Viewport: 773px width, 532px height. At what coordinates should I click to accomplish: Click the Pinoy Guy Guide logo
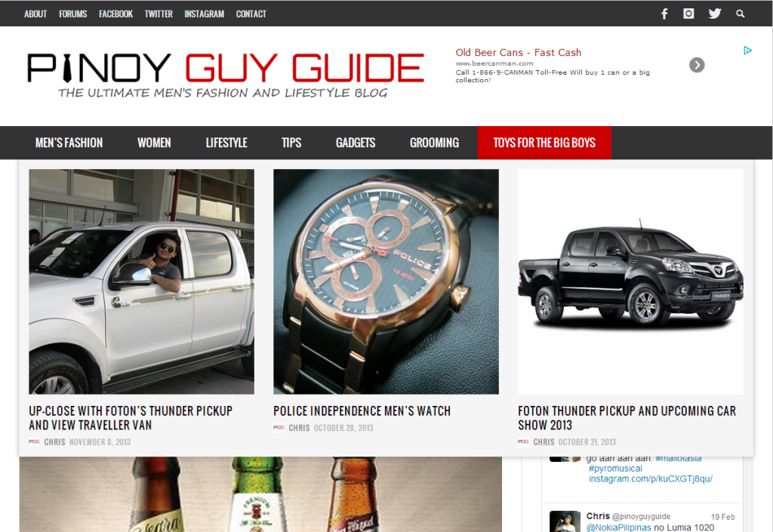[x=225, y=75]
